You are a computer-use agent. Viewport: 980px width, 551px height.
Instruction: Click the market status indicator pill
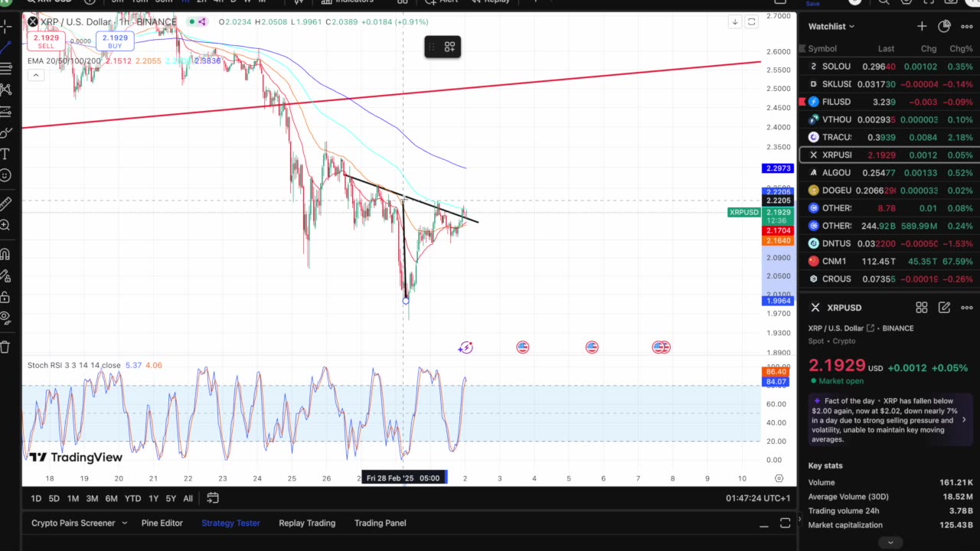click(198, 22)
